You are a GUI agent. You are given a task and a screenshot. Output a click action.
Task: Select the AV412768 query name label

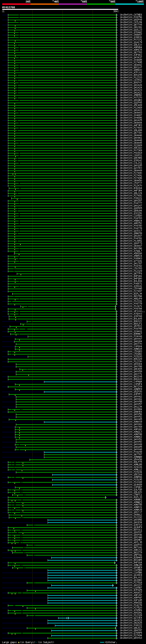coord(8,7)
